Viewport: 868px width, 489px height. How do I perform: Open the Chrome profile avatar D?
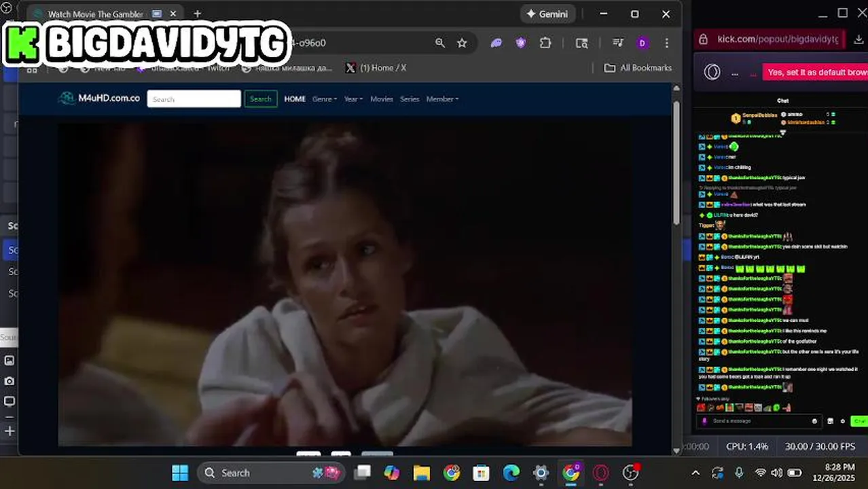coord(642,43)
